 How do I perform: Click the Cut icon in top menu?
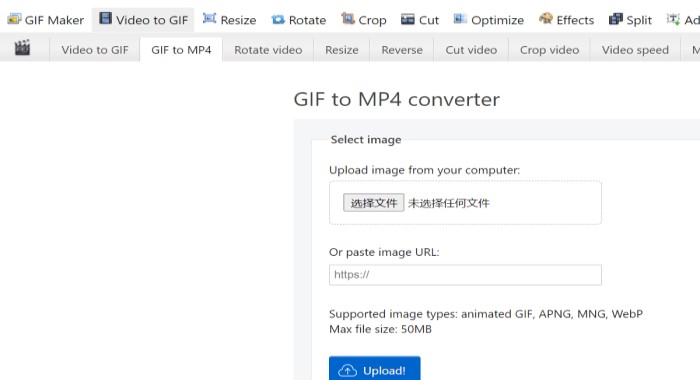tap(408, 19)
